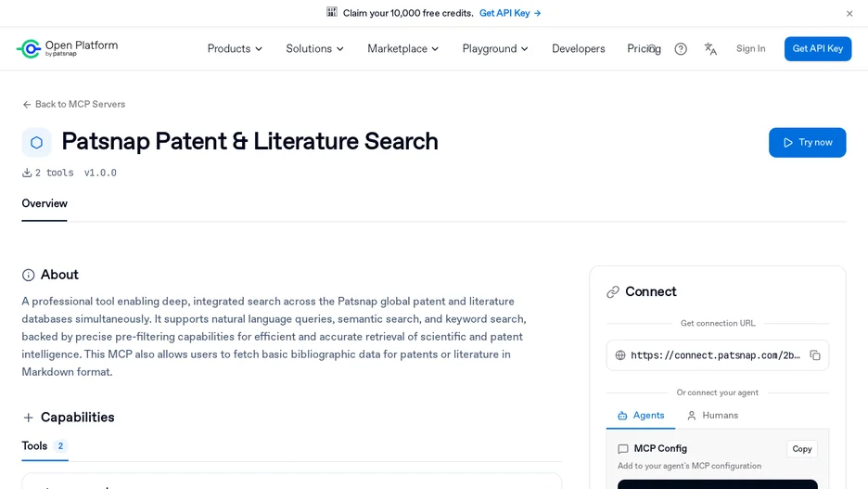Click the '2 tools' text
Image resolution: width=868 pixels, height=489 pixels.
point(54,173)
